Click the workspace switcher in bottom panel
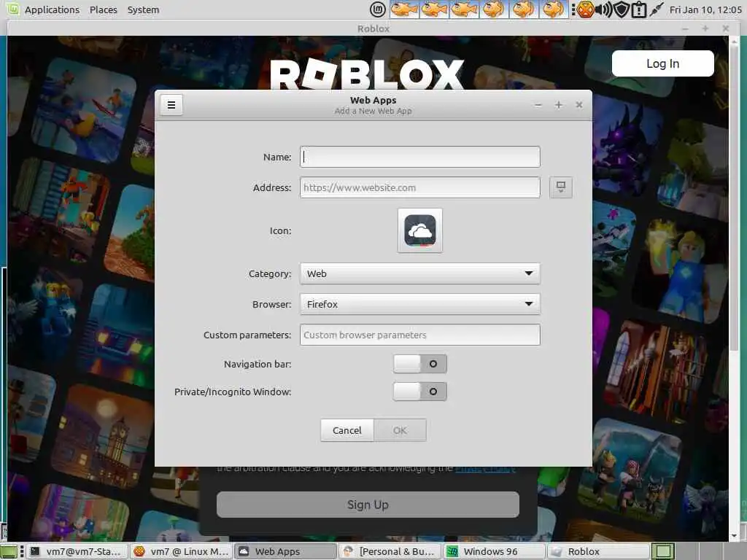This screenshot has width=747, height=560. 662,551
